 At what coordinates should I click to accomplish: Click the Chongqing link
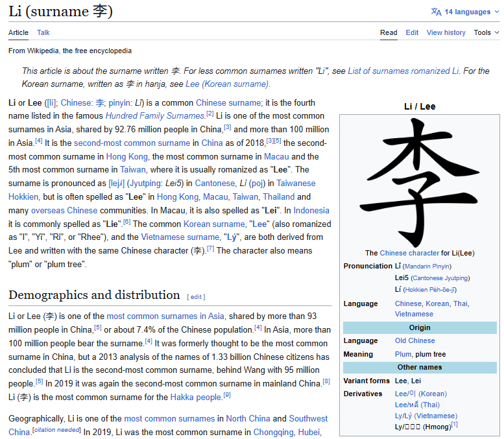273,433
